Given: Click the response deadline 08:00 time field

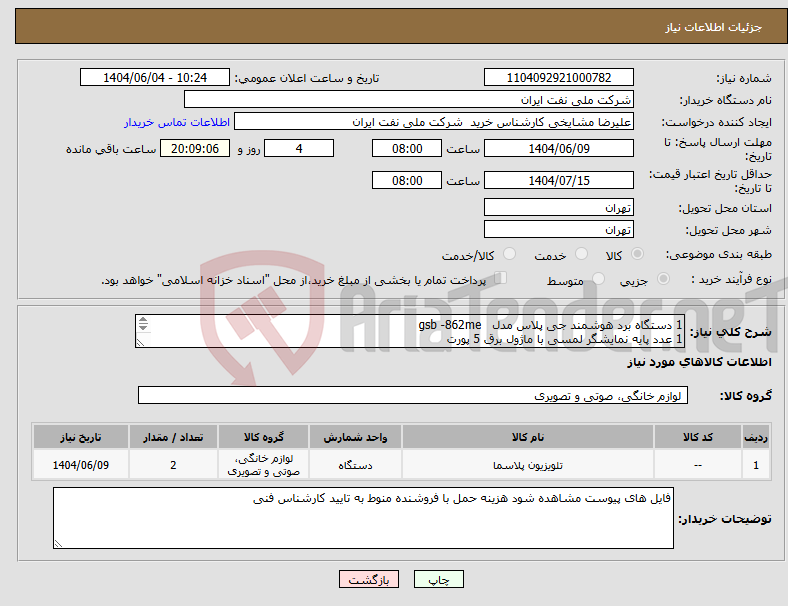Looking at the screenshot, I should tap(407, 148).
